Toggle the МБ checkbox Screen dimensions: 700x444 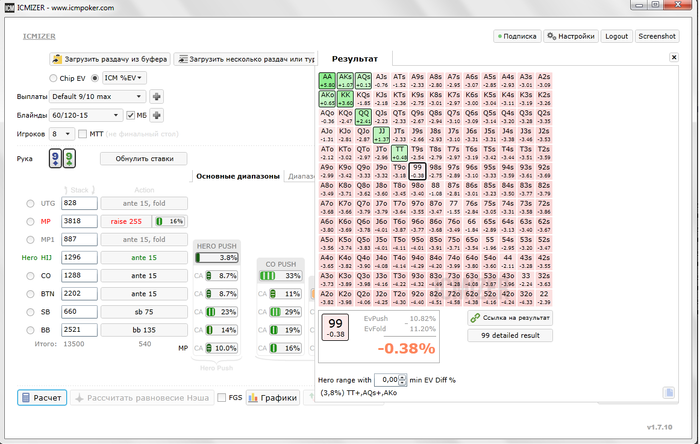point(130,115)
